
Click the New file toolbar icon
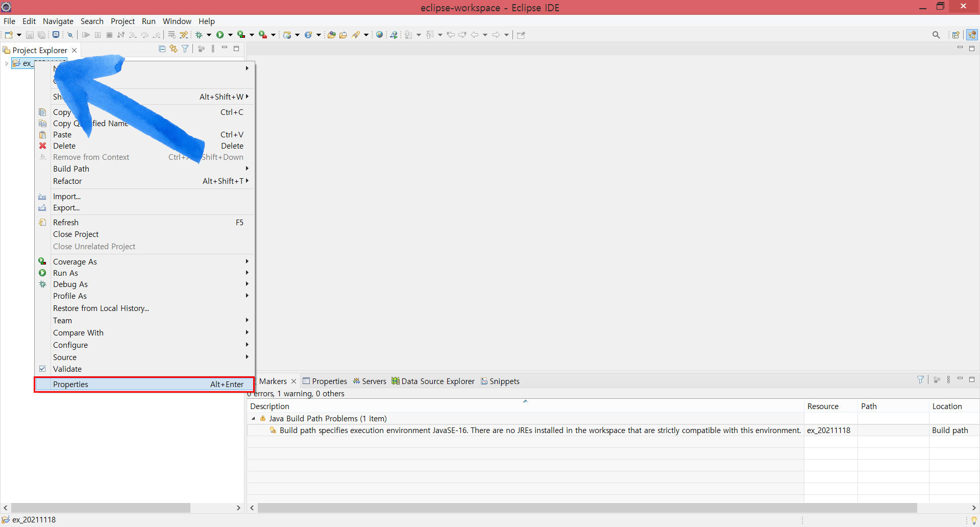click(9, 35)
